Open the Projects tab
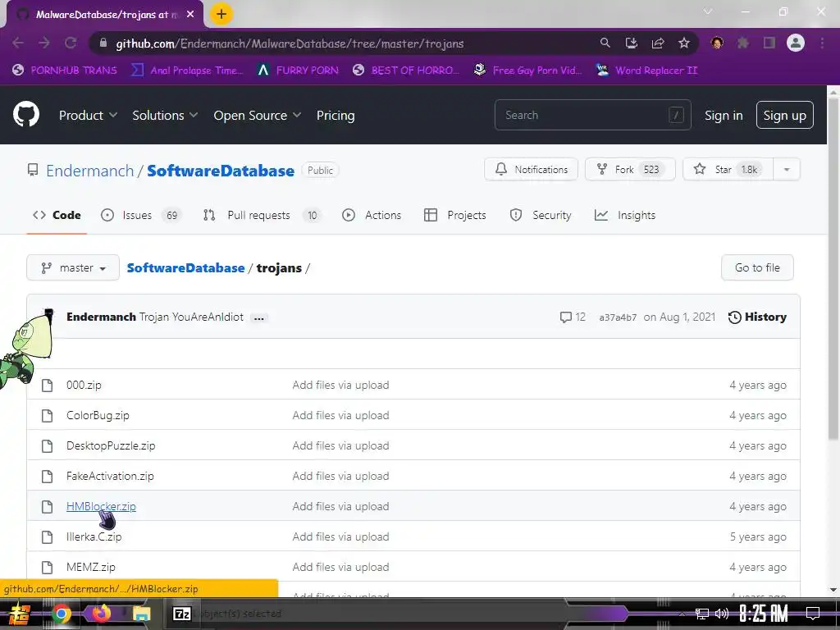The image size is (840, 630). tap(454, 216)
